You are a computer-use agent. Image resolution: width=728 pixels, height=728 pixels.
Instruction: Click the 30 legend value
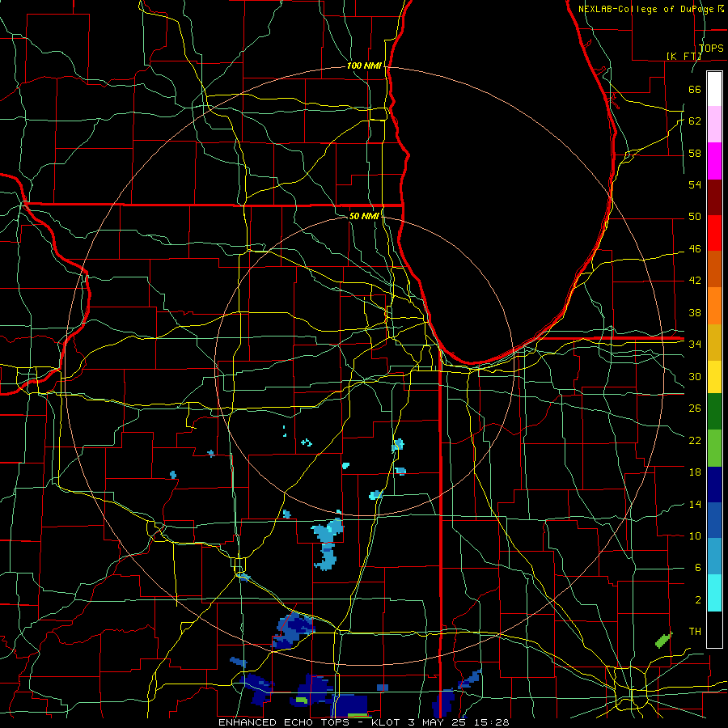click(x=695, y=376)
